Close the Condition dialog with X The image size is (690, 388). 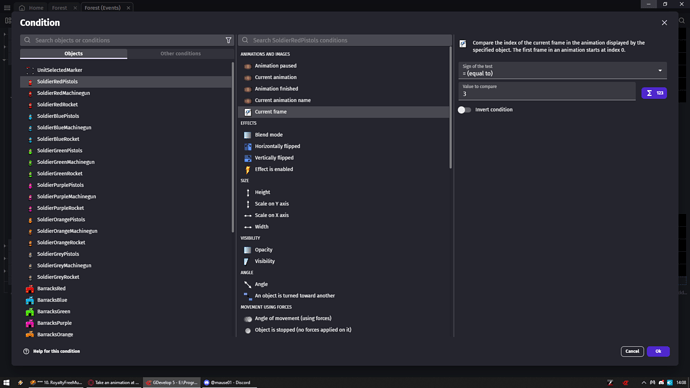tap(664, 22)
